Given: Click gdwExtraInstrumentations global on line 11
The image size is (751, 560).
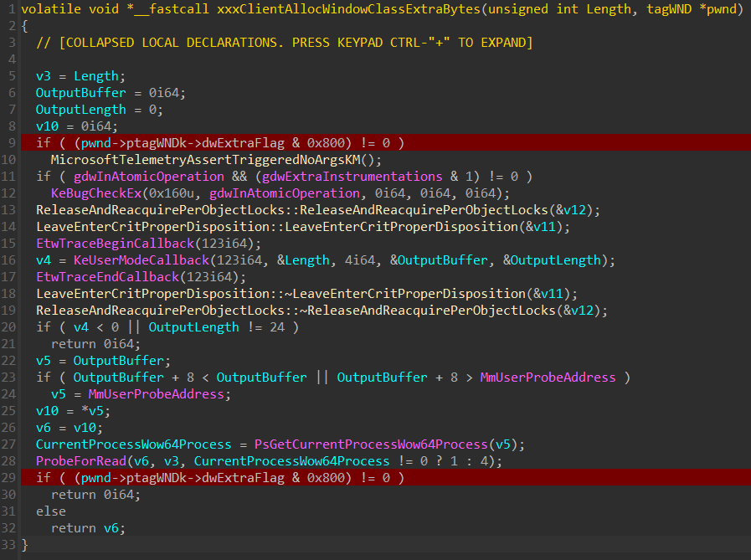Looking at the screenshot, I should coord(352,177).
